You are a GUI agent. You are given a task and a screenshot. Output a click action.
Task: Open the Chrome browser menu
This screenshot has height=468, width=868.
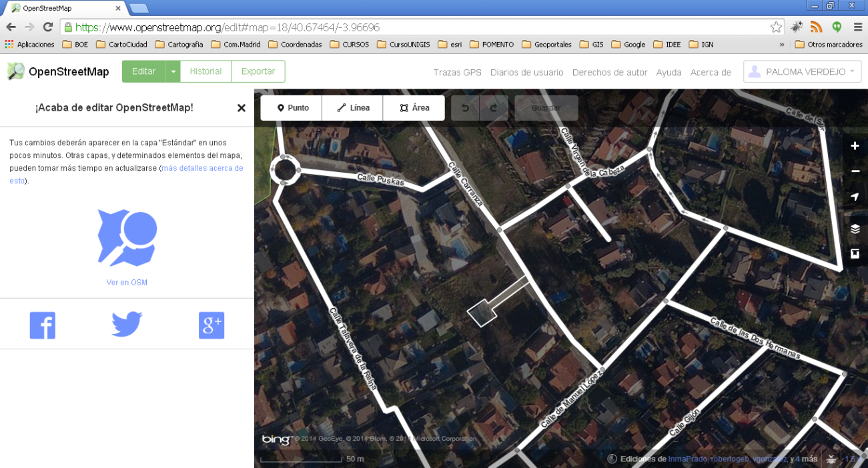pos(858,28)
